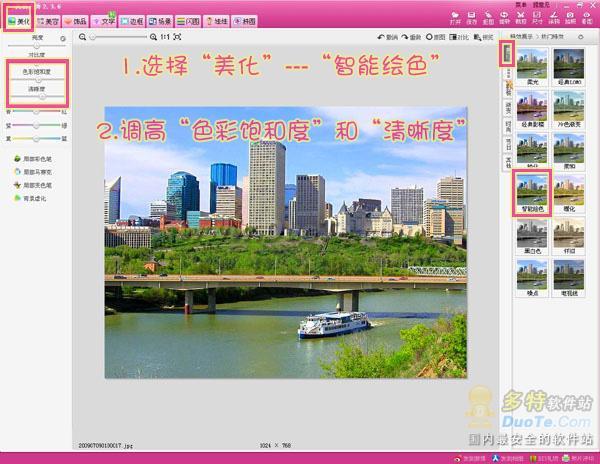Open the 尺寸 (Resize) icon
The height and width of the screenshot is (464, 600).
point(537,18)
